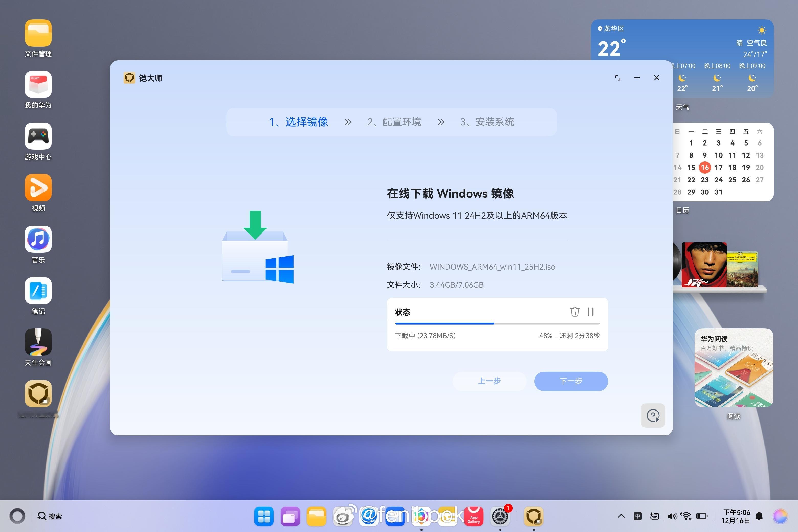Toggle fullscreen for the 铠大师 window

(x=617, y=78)
